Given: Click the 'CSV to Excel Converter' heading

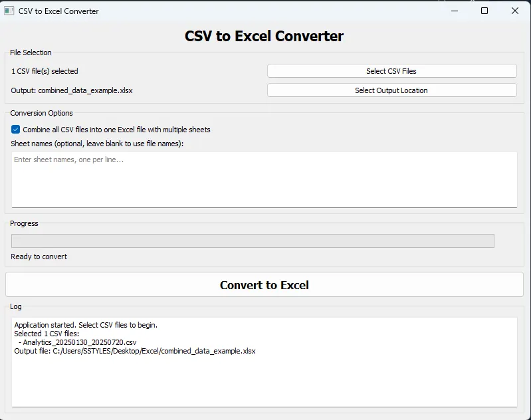Looking at the screenshot, I should [264, 36].
